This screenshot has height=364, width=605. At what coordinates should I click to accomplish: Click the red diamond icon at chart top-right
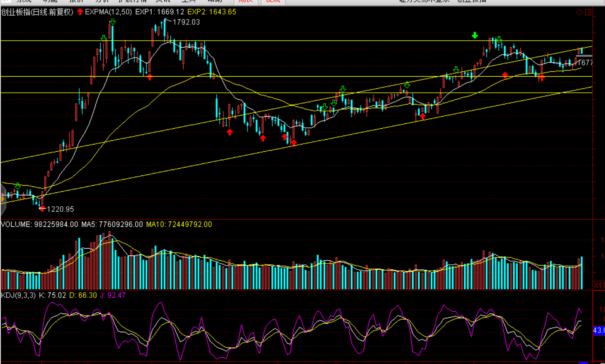point(579,13)
